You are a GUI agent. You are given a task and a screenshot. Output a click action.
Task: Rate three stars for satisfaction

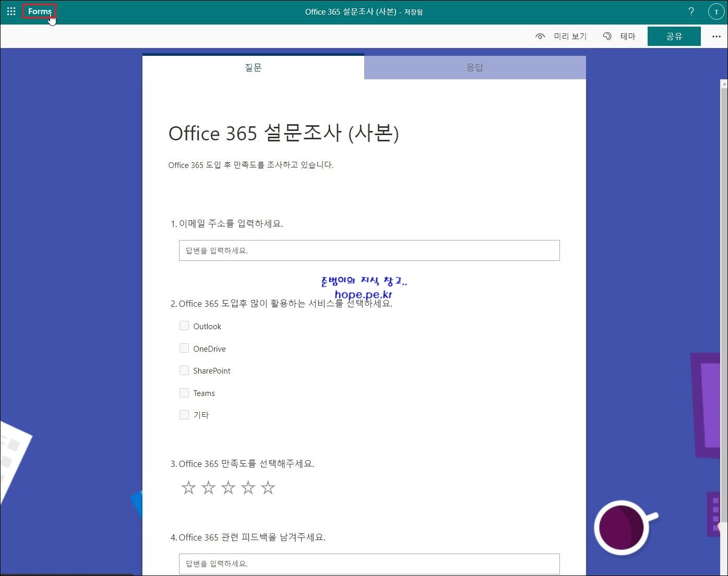[228, 488]
